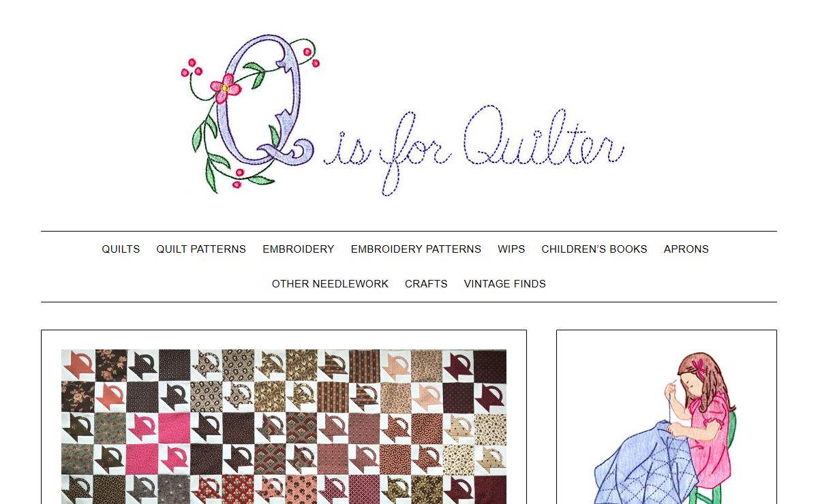
Task: Select the Aprons menu link
Action: point(686,249)
